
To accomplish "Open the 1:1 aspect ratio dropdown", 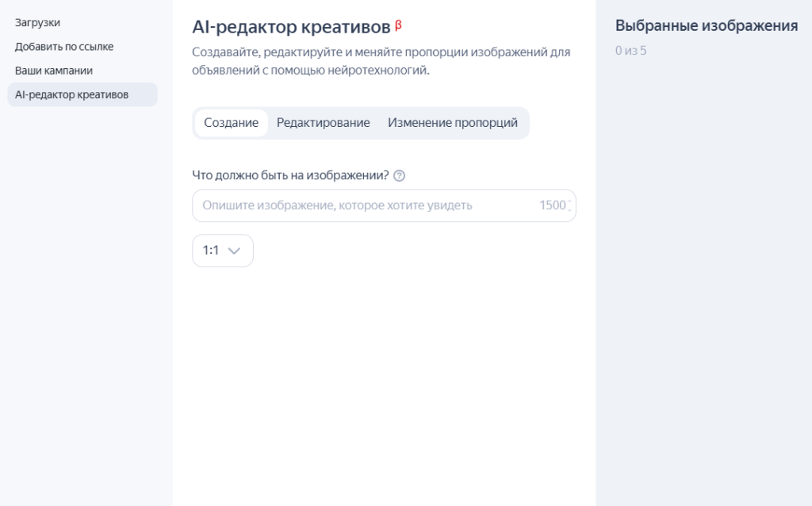I will coord(222,250).
